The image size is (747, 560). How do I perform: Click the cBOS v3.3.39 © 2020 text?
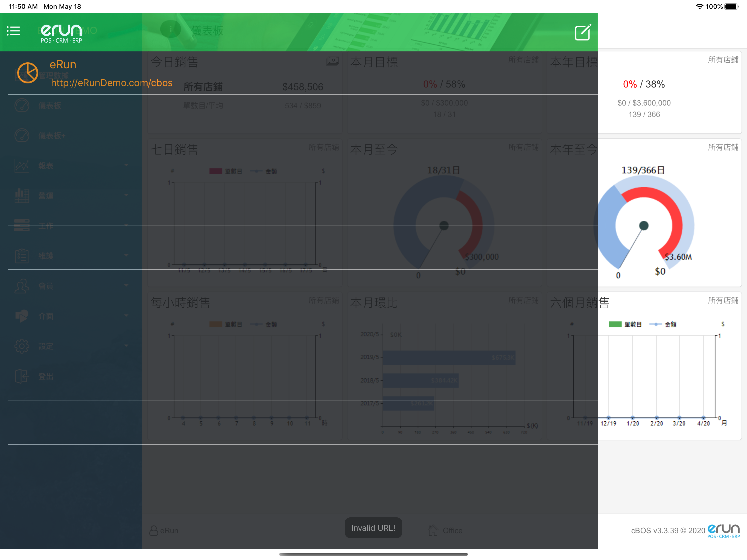point(668,531)
